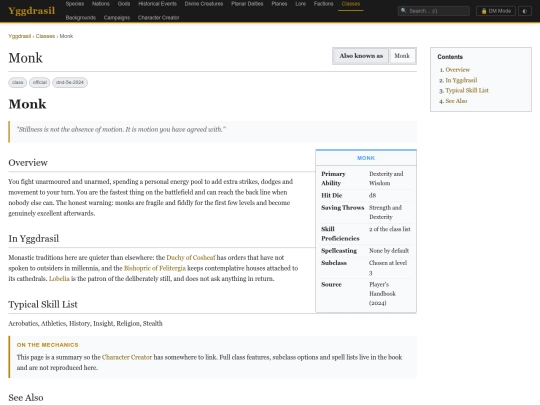Click the Typical Skill List heading

[x=43, y=304]
